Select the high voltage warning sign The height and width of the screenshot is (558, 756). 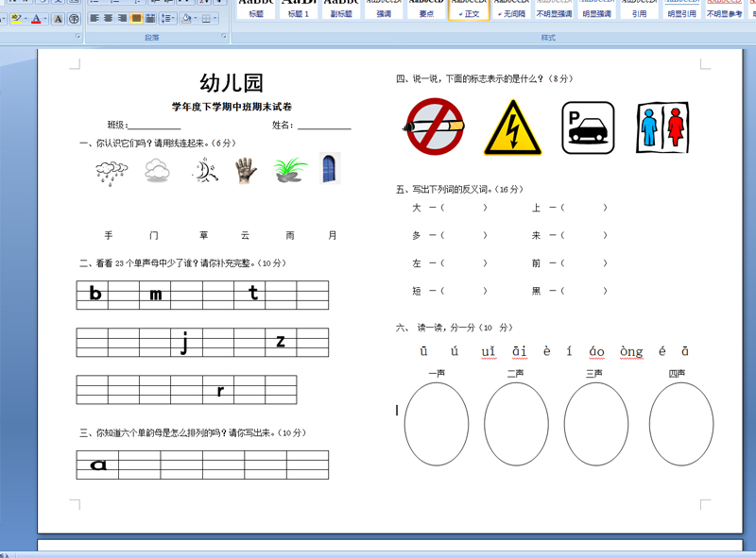513,127
